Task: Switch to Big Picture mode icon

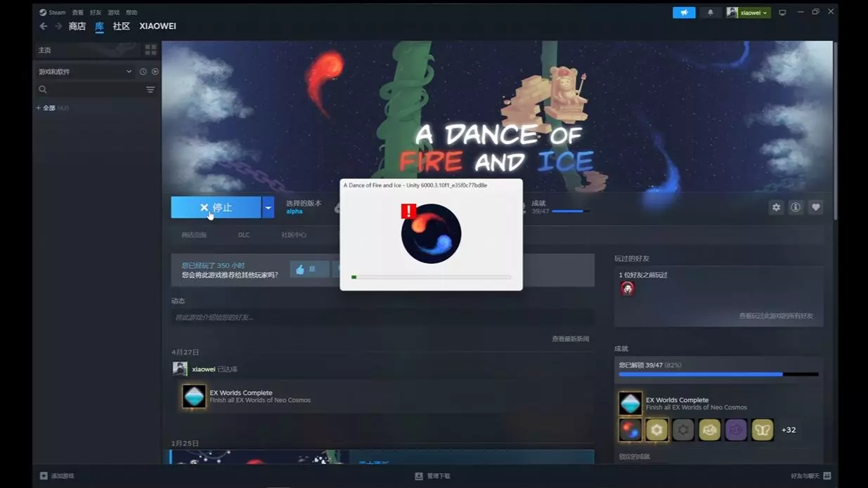Action: pos(782,13)
